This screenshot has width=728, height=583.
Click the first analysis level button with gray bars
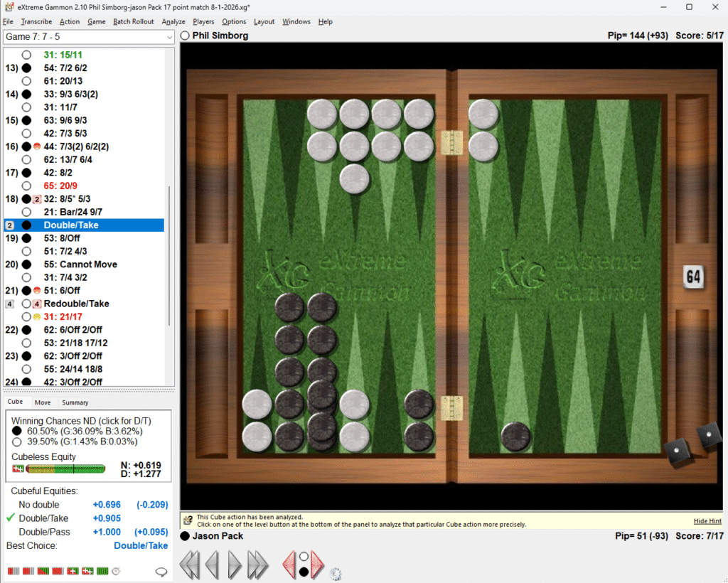point(14,571)
